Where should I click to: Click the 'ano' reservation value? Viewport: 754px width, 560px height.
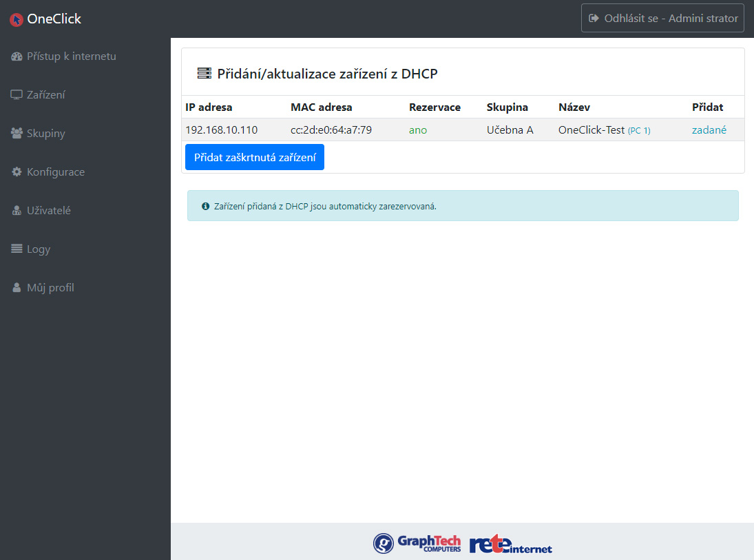(418, 130)
